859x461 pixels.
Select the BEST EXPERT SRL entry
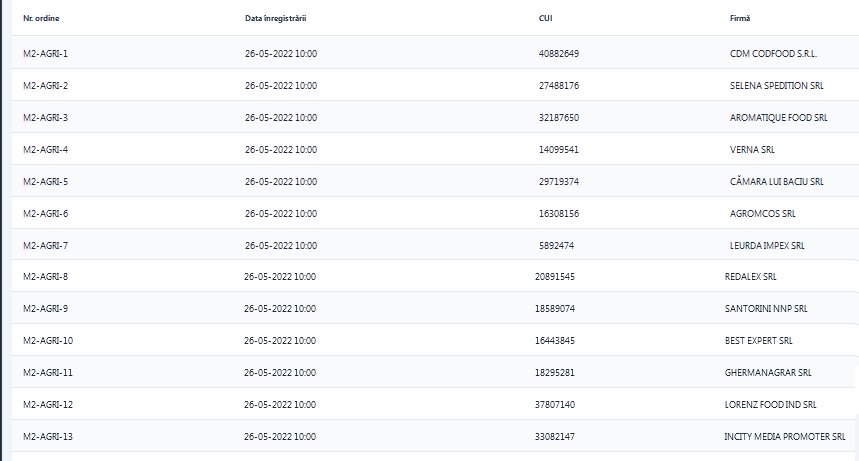coord(758,340)
